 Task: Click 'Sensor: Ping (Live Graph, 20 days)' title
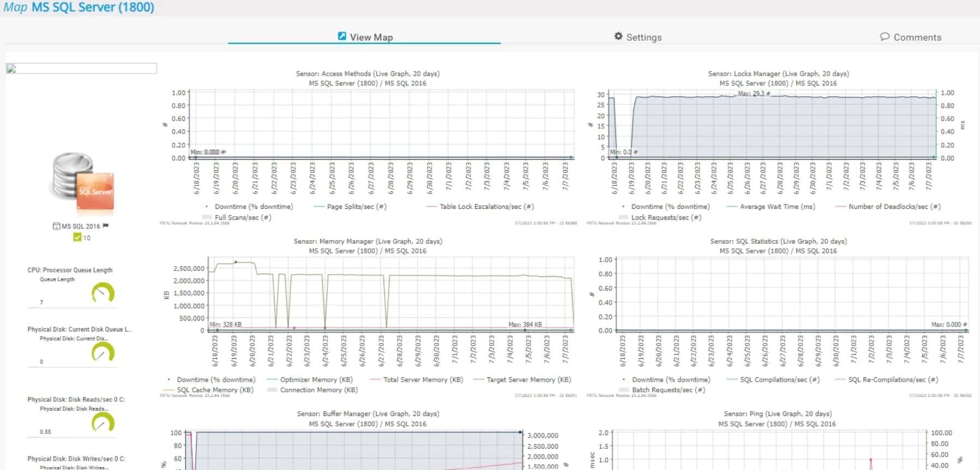coord(778,414)
